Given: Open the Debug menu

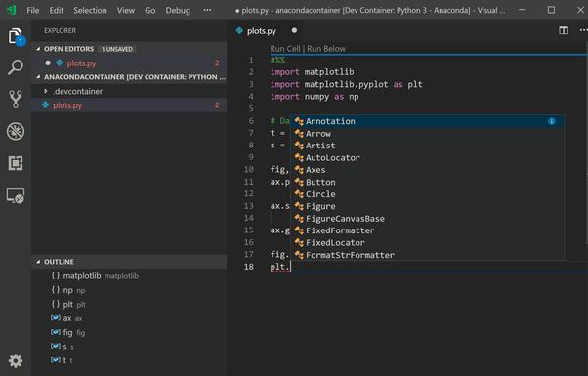Looking at the screenshot, I should click(178, 10).
